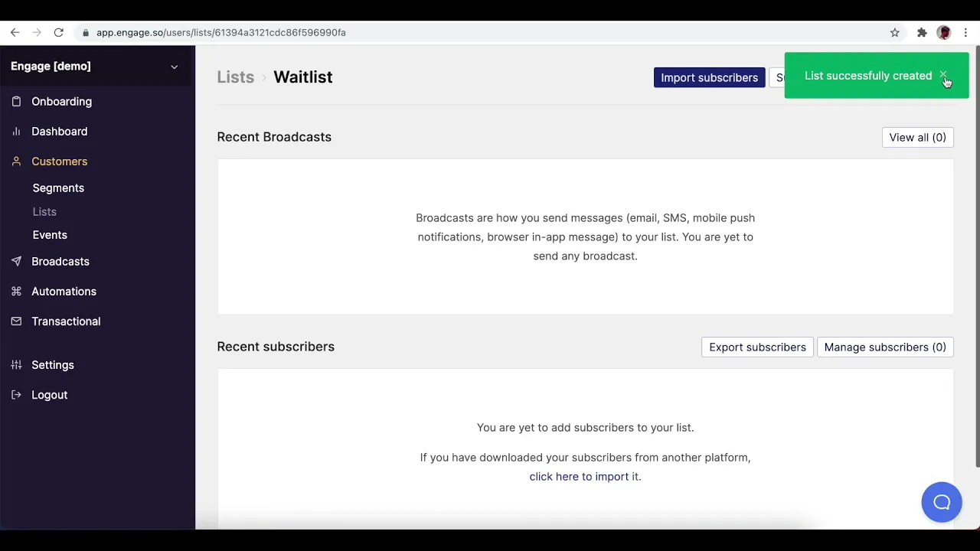Click the Logout arrow icon
980x551 pixels.
pyautogui.click(x=16, y=395)
